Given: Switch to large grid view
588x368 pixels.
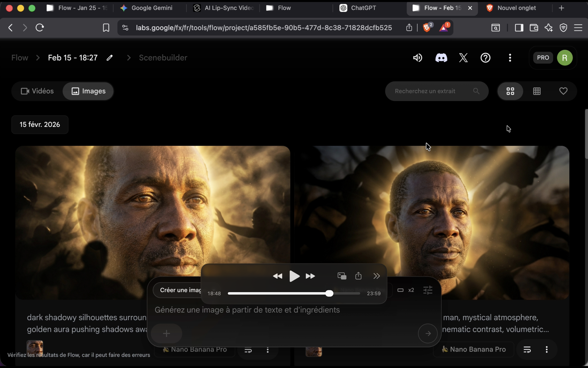Looking at the screenshot, I should point(510,91).
